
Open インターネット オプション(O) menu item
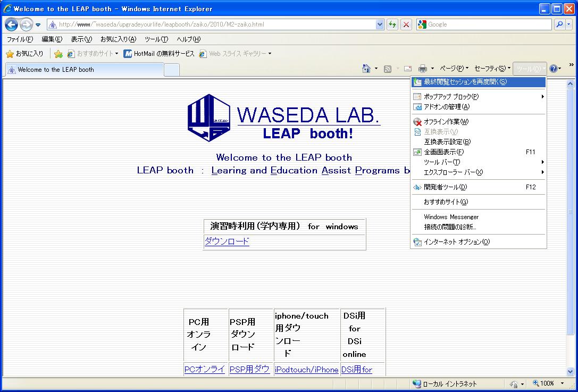(479, 243)
